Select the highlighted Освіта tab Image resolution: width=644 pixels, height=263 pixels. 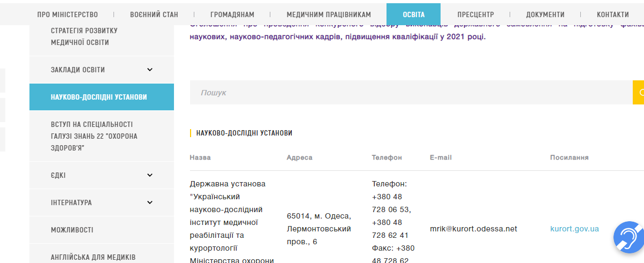click(413, 14)
